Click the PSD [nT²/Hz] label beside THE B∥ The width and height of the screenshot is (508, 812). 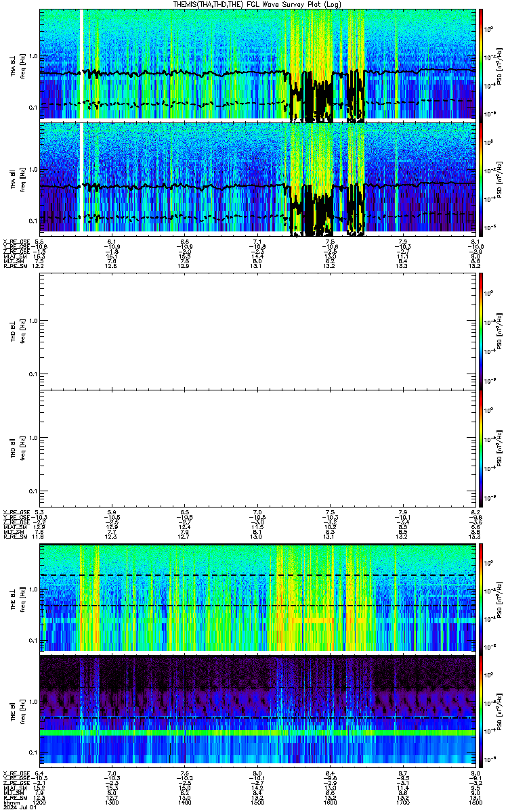[499, 710]
